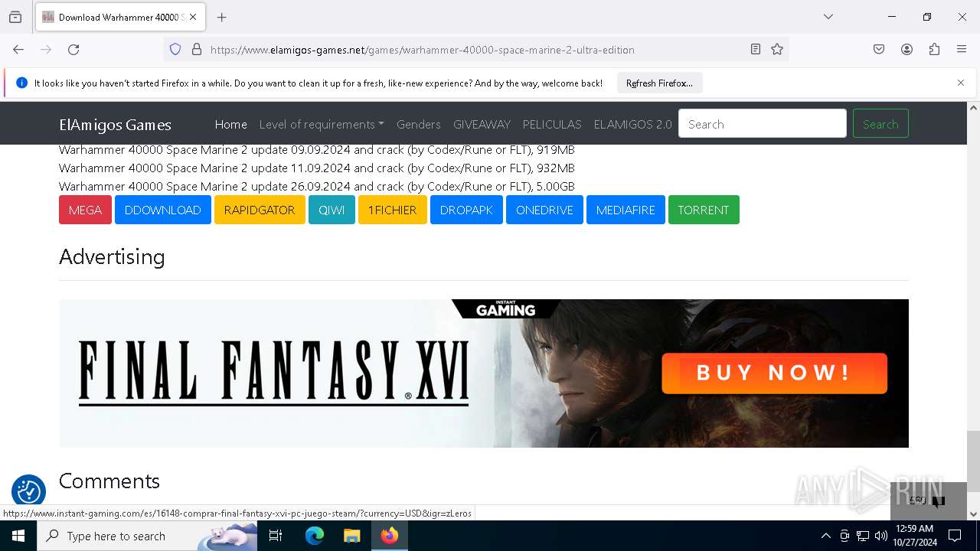980x551 pixels.
Task: Click the TORRENT button
Action: pyautogui.click(x=704, y=210)
